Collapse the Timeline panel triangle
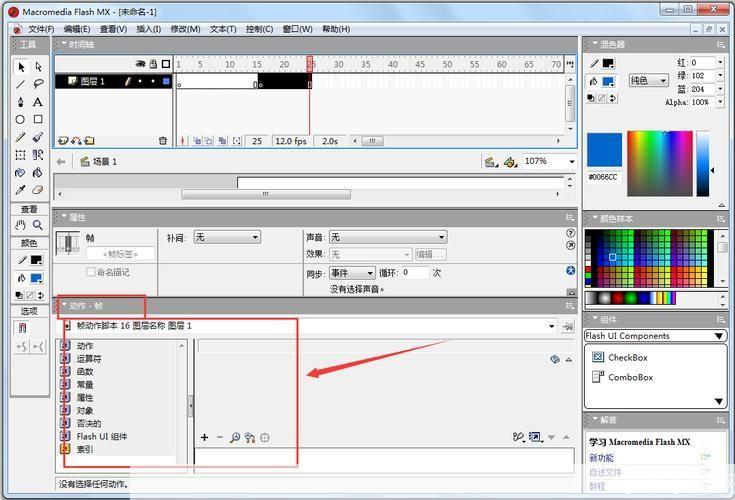This screenshot has width=735, height=500. click(x=64, y=44)
